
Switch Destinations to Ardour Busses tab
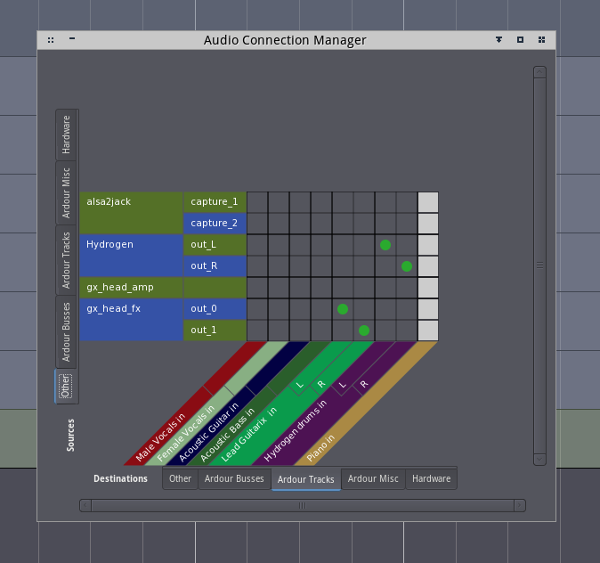point(234,478)
